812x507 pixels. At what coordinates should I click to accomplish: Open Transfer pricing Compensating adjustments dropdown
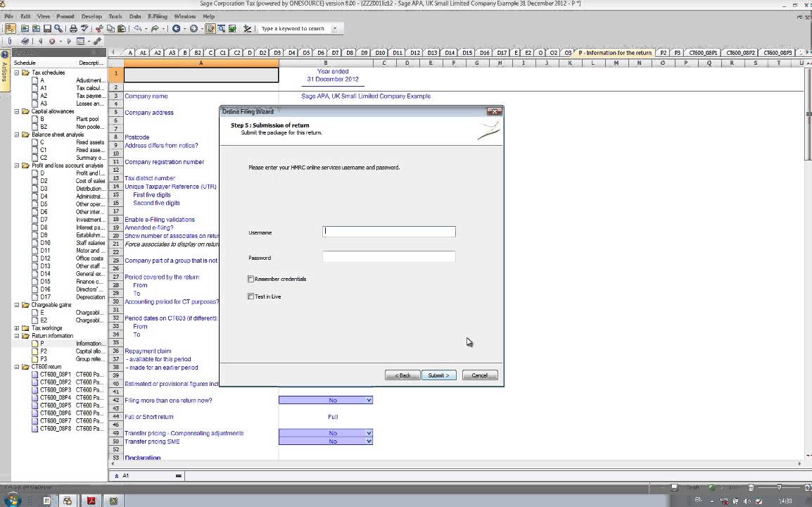pos(369,433)
